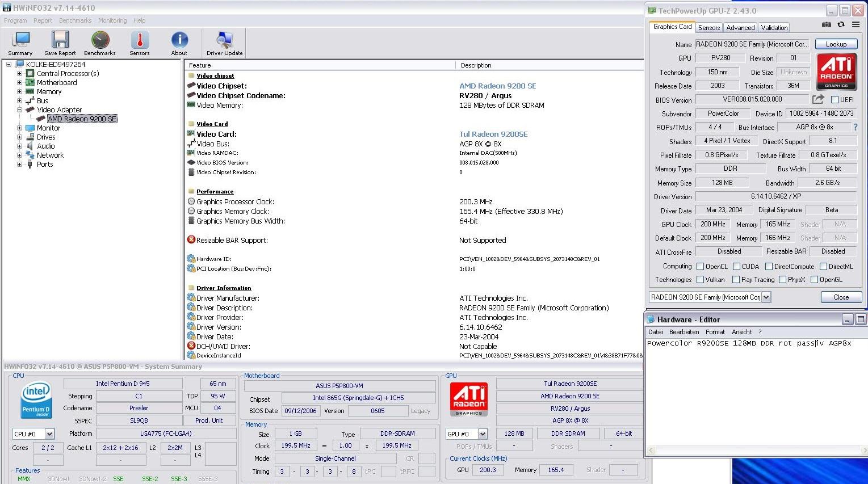Toggle the UEFI checkbox in GPU-Z

(835, 100)
